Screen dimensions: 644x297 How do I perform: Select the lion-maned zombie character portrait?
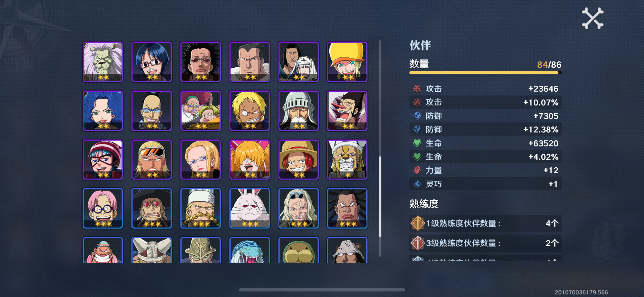(103, 62)
